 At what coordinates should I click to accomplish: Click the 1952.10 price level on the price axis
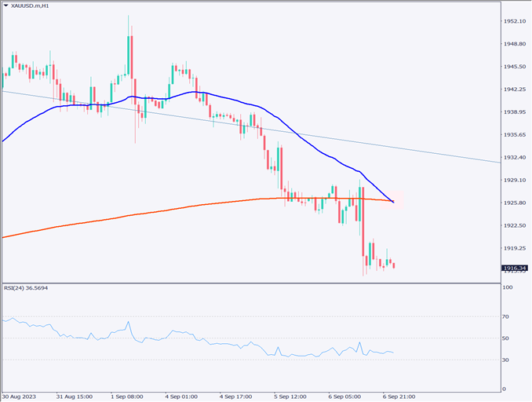[514, 21]
